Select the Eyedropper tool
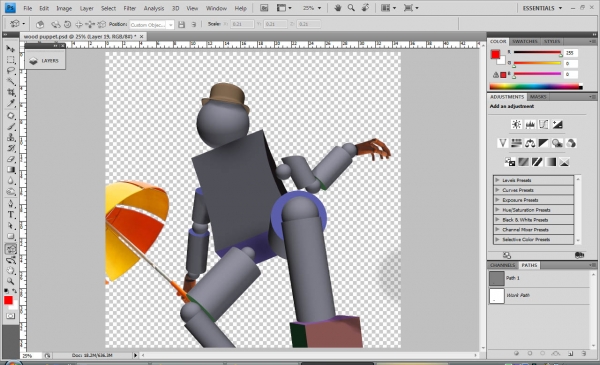This screenshot has width=600, height=365. (10, 103)
